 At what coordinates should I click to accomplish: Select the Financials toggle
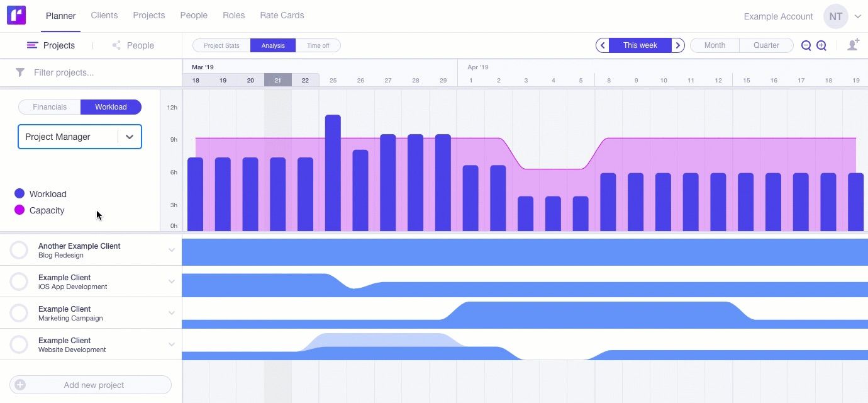(x=49, y=107)
